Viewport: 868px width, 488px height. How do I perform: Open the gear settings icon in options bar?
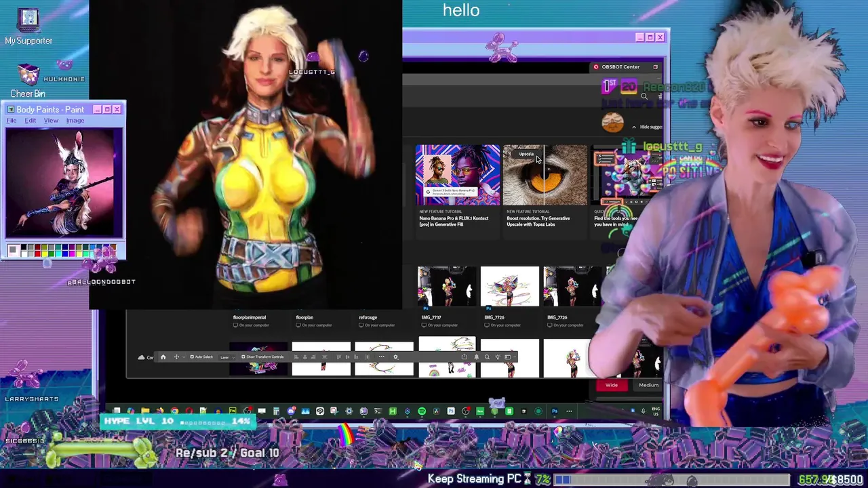pos(396,357)
